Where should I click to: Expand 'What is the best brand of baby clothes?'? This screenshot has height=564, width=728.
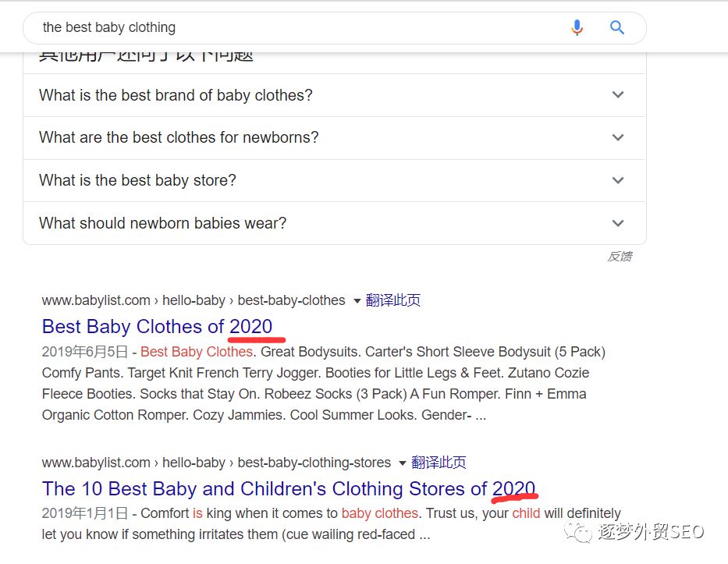pyautogui.click(x=334, y=95)
